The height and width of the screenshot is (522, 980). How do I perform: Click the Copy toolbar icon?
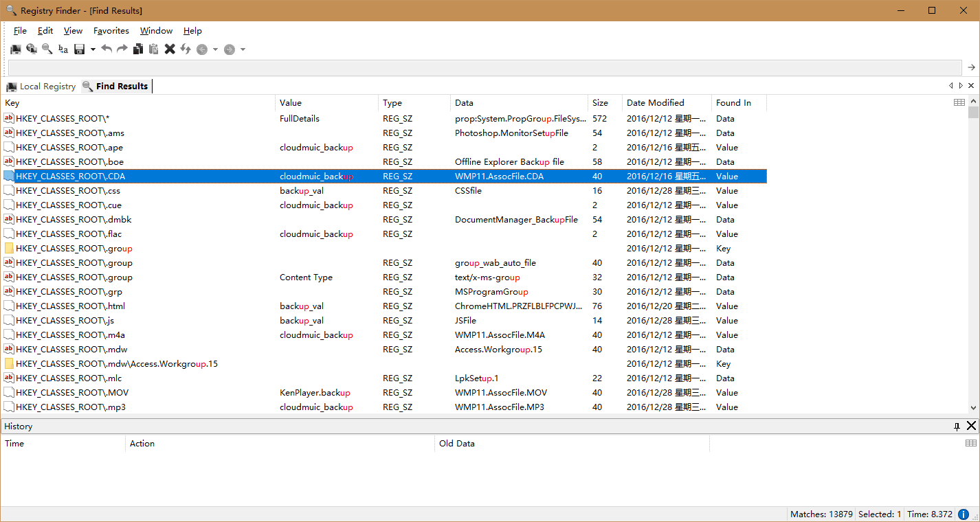coord(138,49)
